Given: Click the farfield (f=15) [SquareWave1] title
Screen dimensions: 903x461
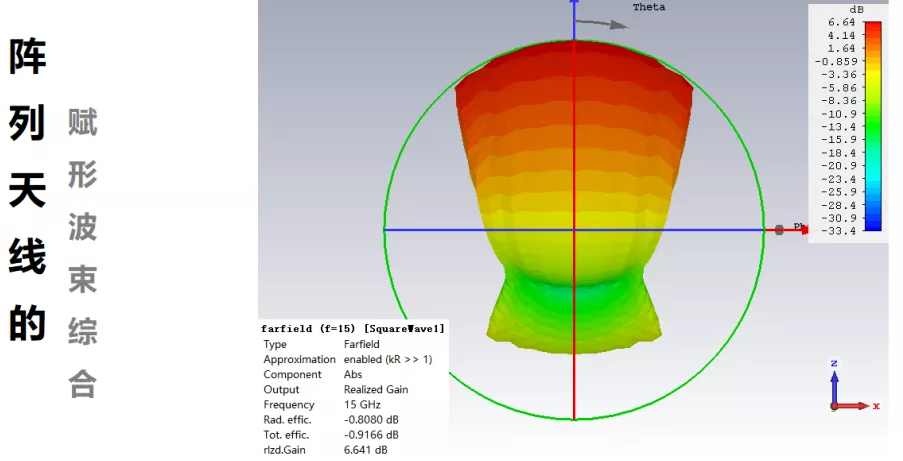Looking at the screenshot, I should click(352, 328).
